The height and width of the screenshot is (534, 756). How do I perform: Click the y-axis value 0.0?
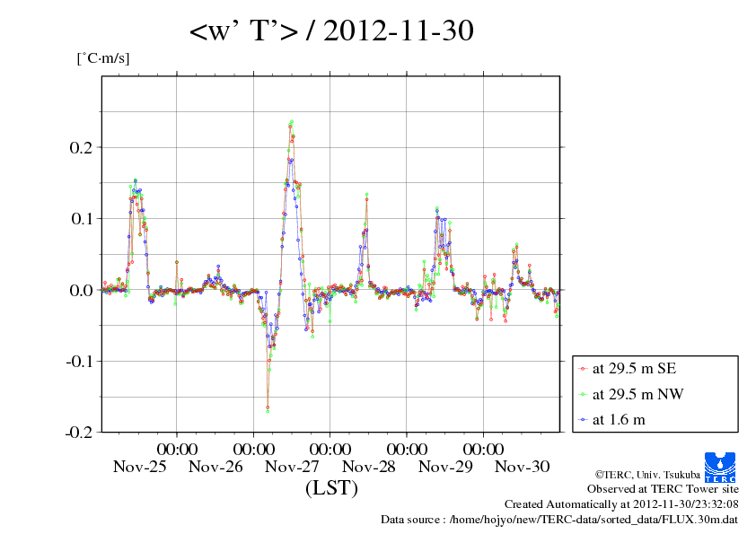pos(81,290)
